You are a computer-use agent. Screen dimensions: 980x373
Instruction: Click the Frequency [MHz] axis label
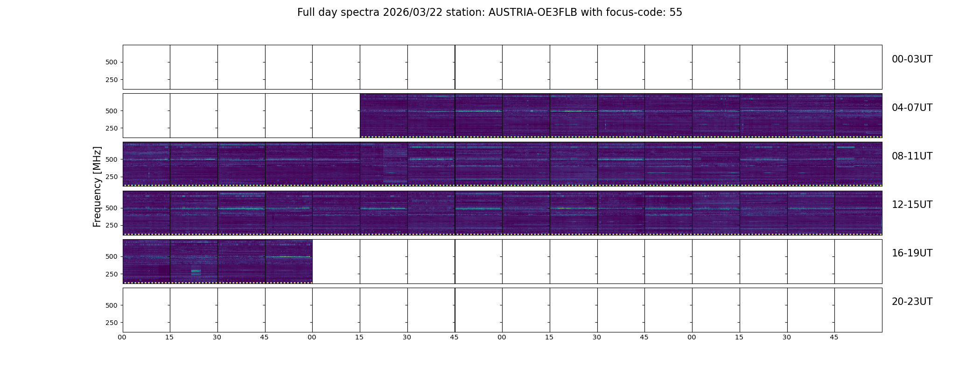pyautogui.click(x=97, y=186)
